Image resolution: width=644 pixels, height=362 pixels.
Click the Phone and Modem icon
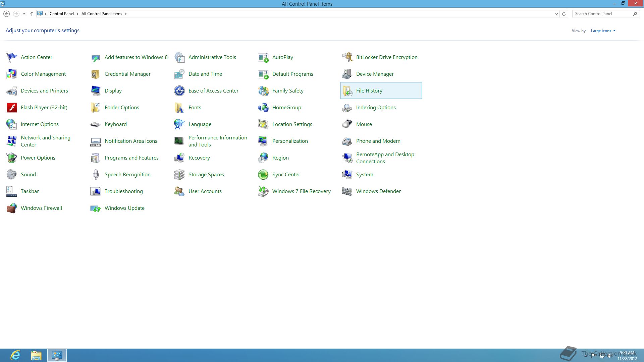point(347,141)
